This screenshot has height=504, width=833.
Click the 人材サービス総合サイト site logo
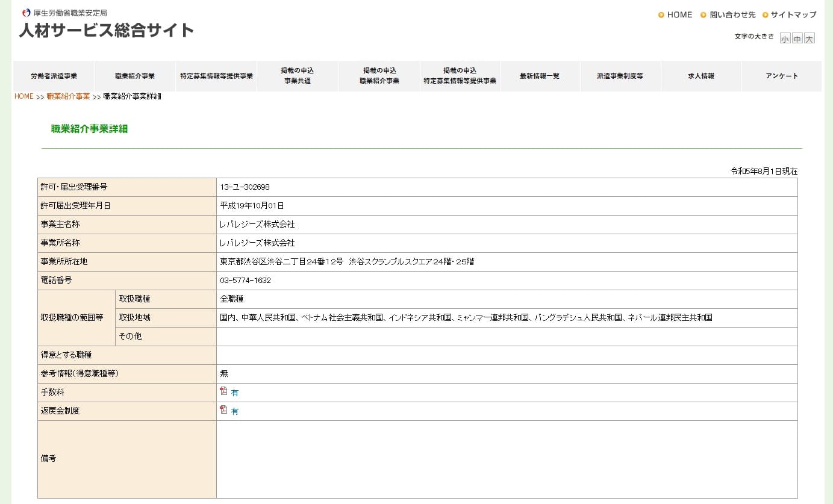point(106,30)
